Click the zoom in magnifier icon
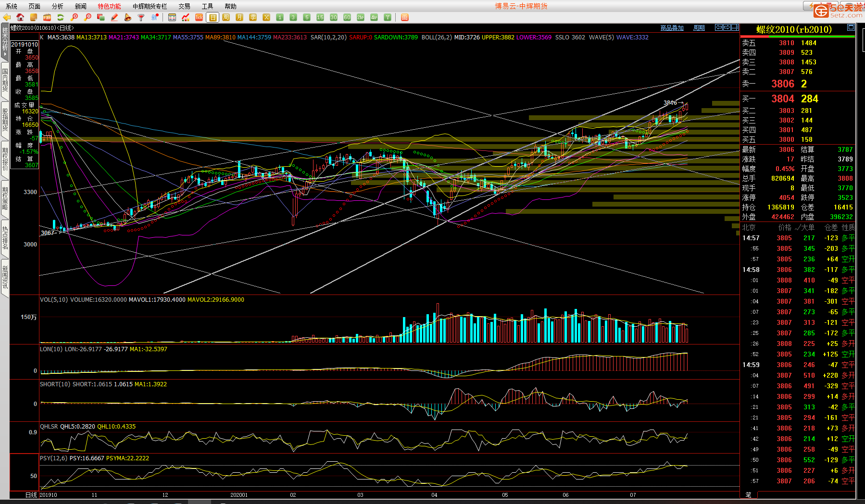Screen dimensions: 865x504 coord(75,17)
